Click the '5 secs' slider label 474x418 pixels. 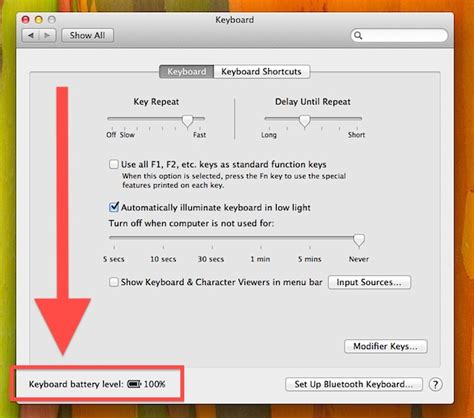click(x=114, y=259)
